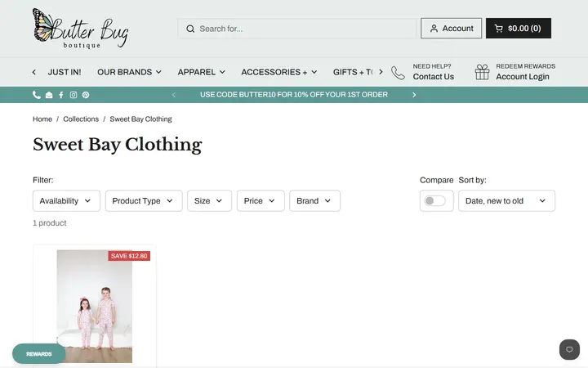Click the search magnifier icon
This screenshot has height=368, width=588.
[x=190, y=29]
